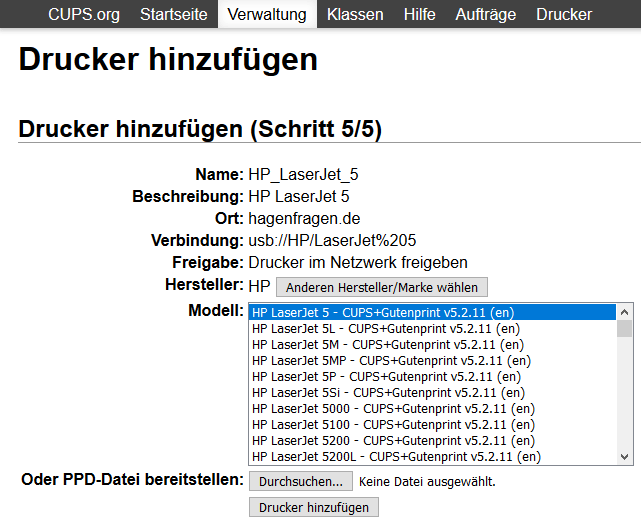
Task: Click the 'Drucker im Netzwerk freigeben' text
Action: click(x=358, y=262)
